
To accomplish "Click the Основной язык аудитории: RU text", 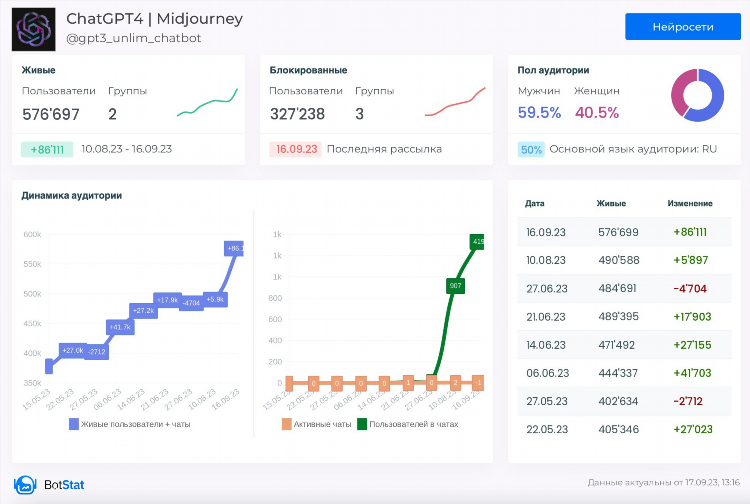I will tap(633, 149).
